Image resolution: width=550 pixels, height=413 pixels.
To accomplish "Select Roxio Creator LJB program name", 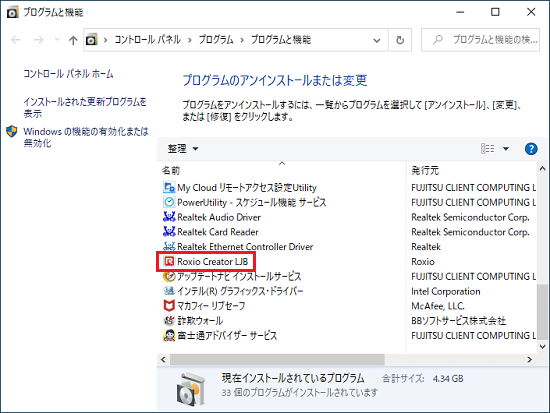I will click(213, 261).
